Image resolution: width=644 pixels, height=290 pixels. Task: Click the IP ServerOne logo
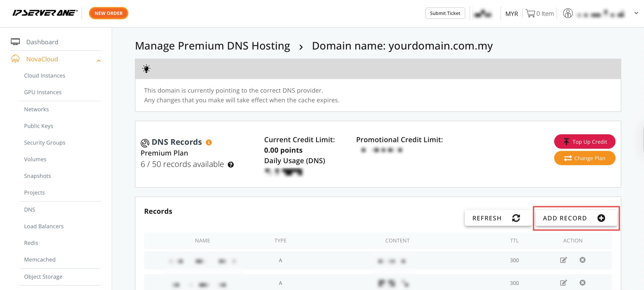click(x=45, y=13)
